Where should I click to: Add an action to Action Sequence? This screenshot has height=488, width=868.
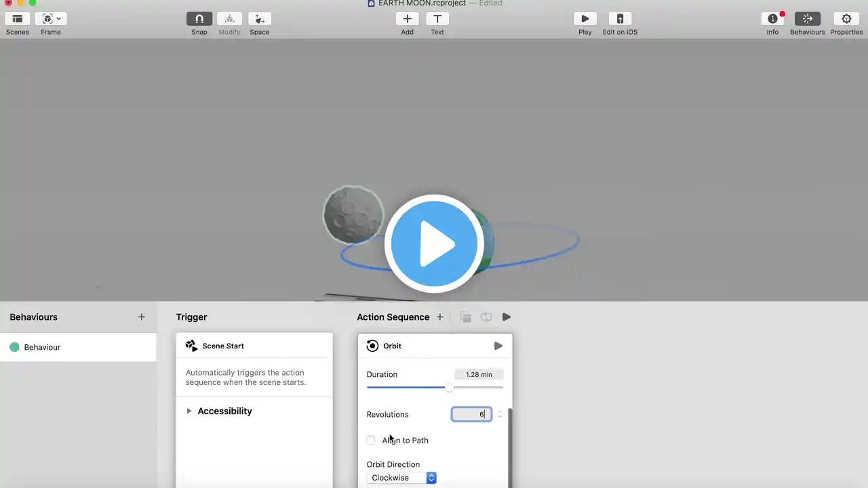coord(439,317)
